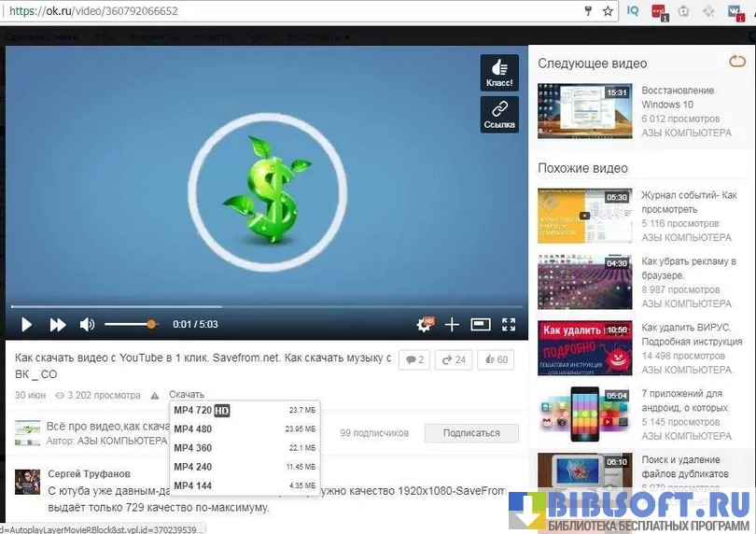756x534 pixels.
Task: Mute the video with speaker icon
Action: 87,325
